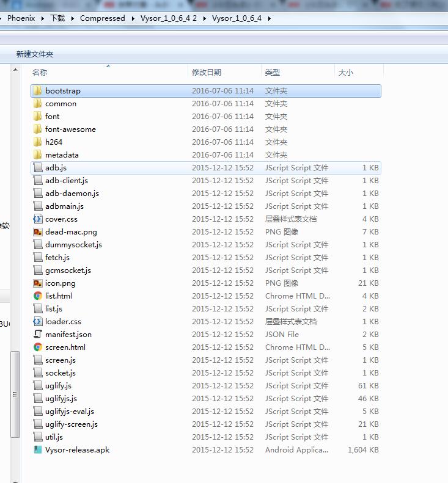The height and width of the screenshot is (483, 448).
Task: Select the socket.js file icon
Action: [x=38, y=372]
